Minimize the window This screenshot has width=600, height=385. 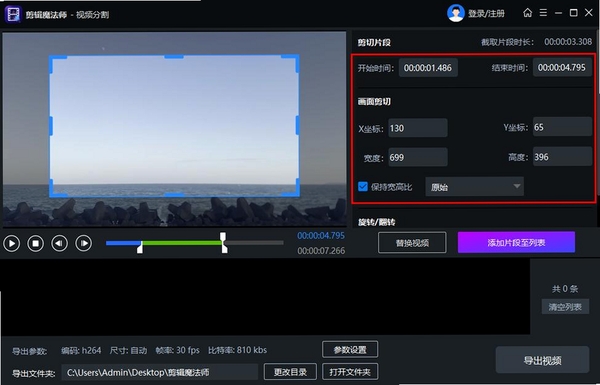558,13
